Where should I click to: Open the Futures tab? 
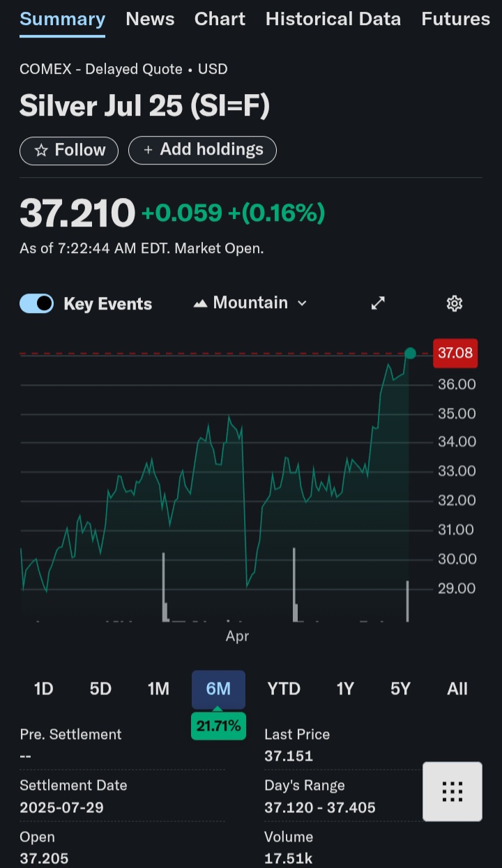coord(456,19)
